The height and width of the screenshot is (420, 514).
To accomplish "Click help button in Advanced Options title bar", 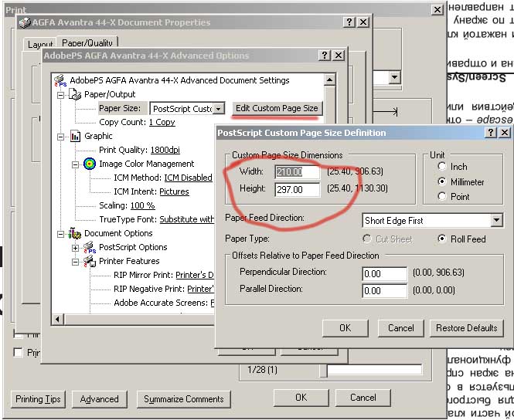I will (x=325, y=56).
